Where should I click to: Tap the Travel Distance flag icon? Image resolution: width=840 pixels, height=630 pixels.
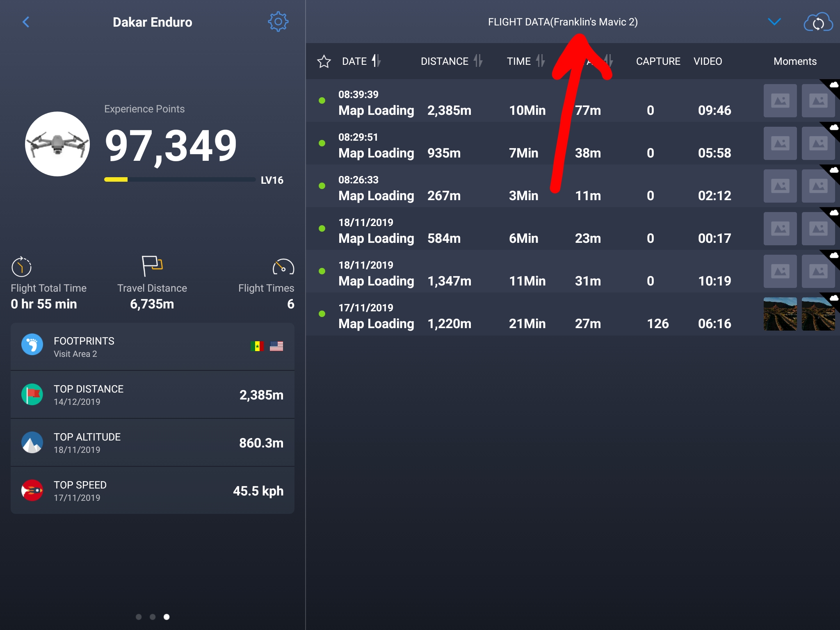152,266
